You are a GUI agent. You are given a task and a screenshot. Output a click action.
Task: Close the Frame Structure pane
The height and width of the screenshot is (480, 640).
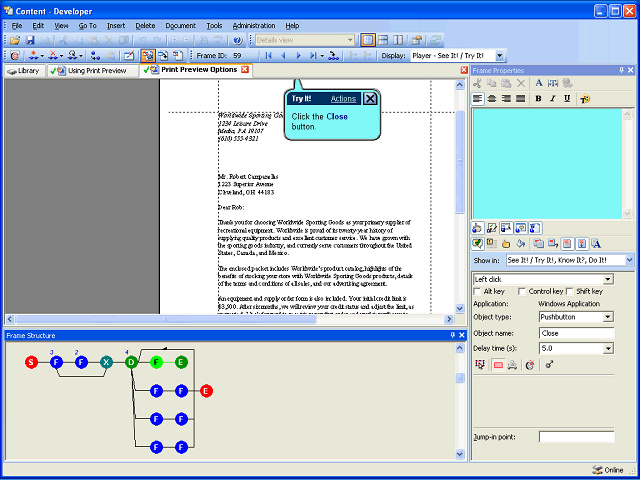[462, 335]
